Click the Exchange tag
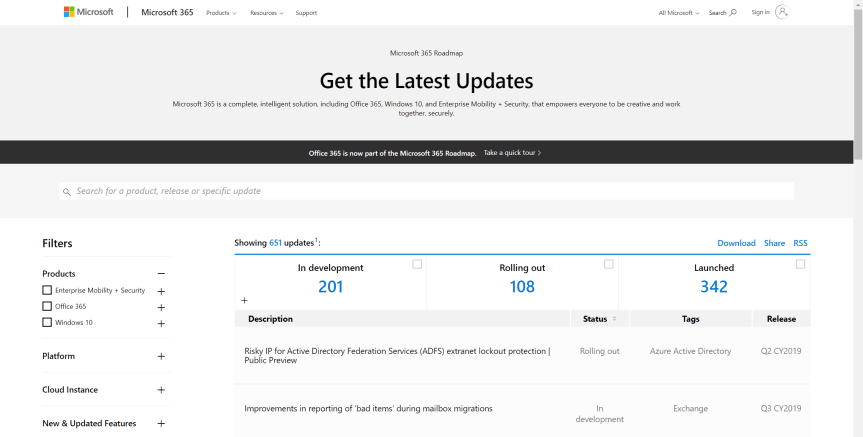The width and height of the screenshot is (863, 437). click(x=690, y=408)
